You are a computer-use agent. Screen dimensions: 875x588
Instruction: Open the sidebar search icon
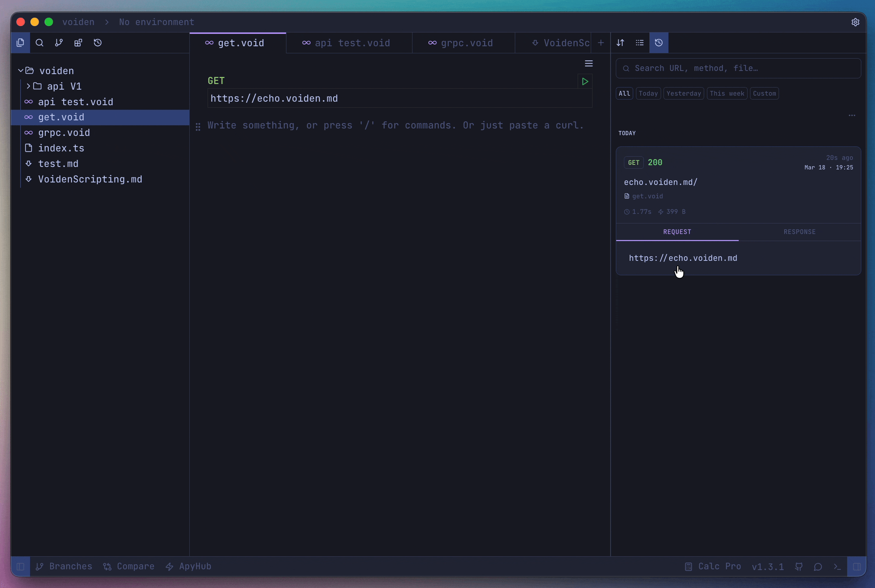(40, 43)
